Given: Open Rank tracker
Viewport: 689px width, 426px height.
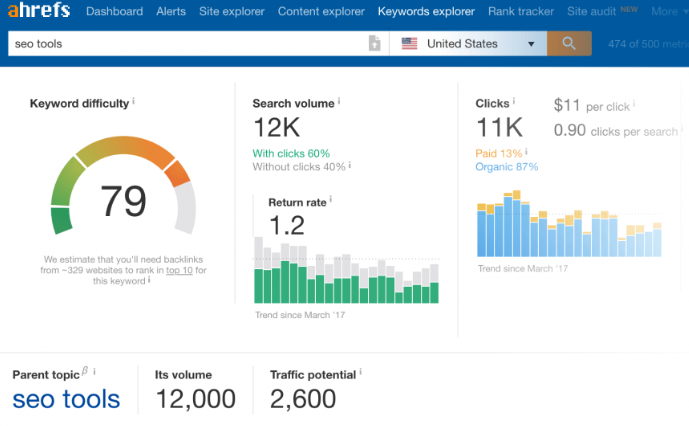Looking at the screenshot, I should pos(521,11).
